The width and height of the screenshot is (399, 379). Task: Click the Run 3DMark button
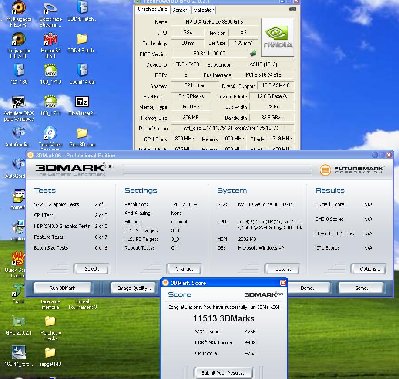(62, 288)
